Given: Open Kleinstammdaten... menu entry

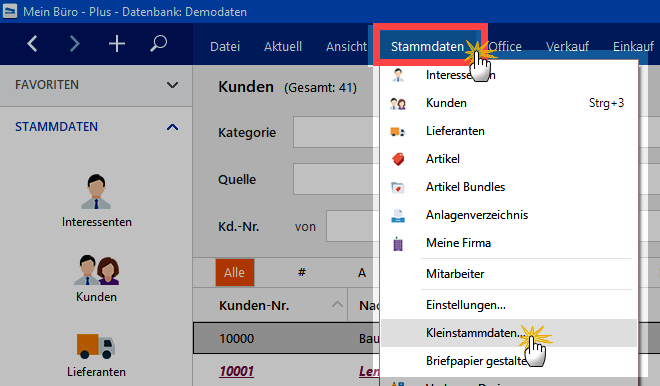Looking at the screenshot, I should 509,333.
